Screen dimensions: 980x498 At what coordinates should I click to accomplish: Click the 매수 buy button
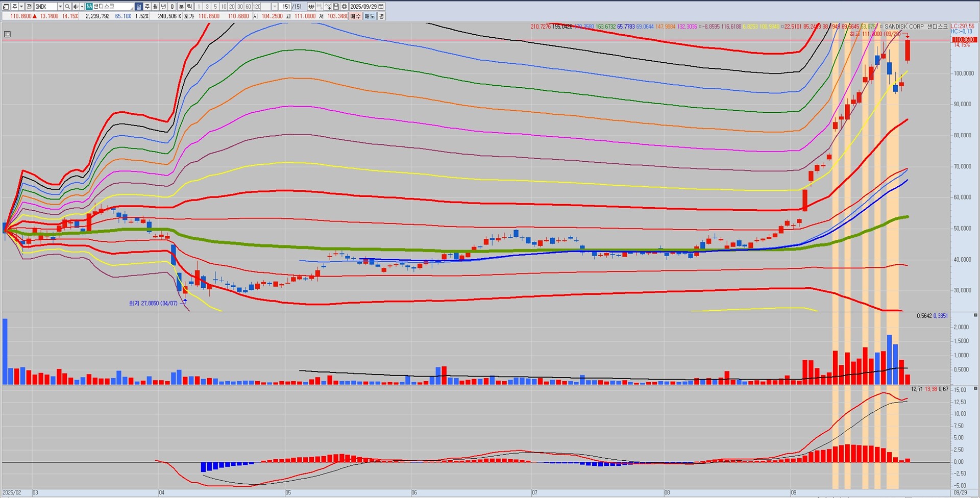point(355,16)
